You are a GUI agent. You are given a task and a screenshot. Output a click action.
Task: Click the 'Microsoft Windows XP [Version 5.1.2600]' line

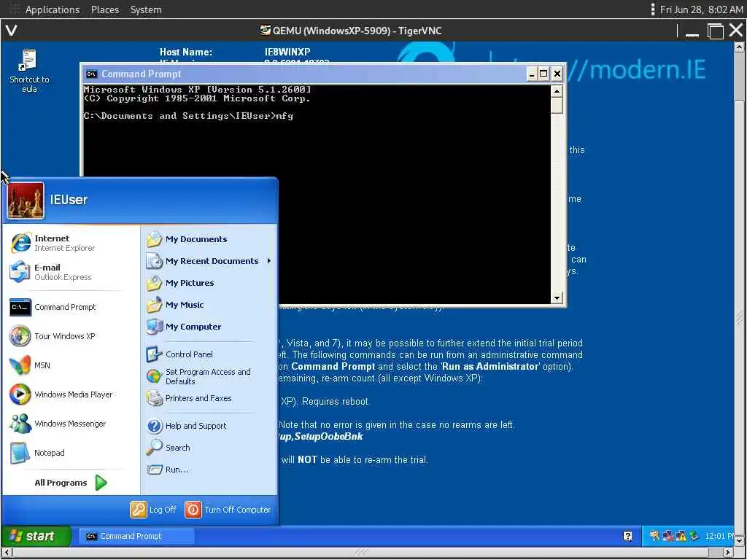tap(197, 89)
